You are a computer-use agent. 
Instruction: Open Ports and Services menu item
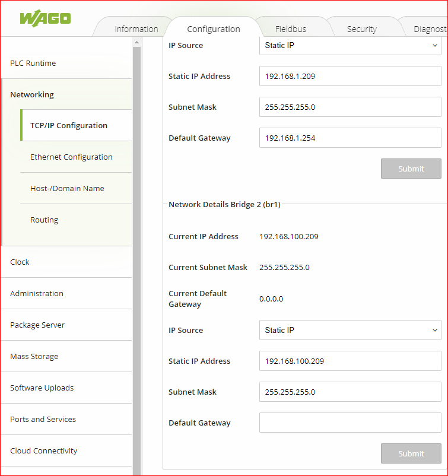(x=43, y=420)
